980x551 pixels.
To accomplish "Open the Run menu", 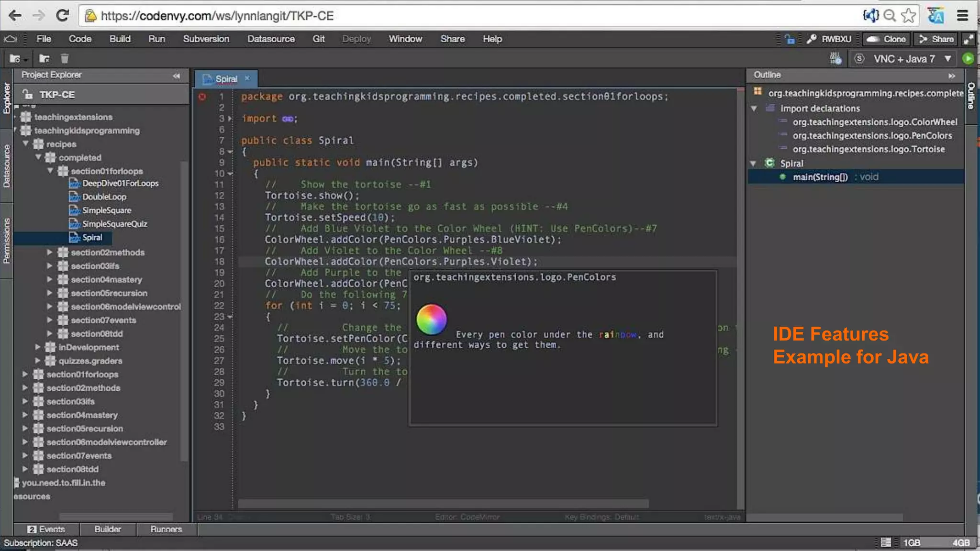I will (156, 39).
